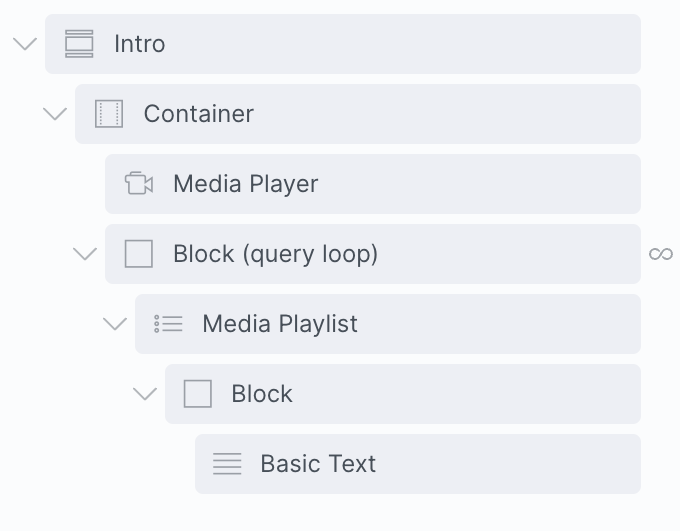Collapse the Block inside Media Playlist

coord(145,394)
